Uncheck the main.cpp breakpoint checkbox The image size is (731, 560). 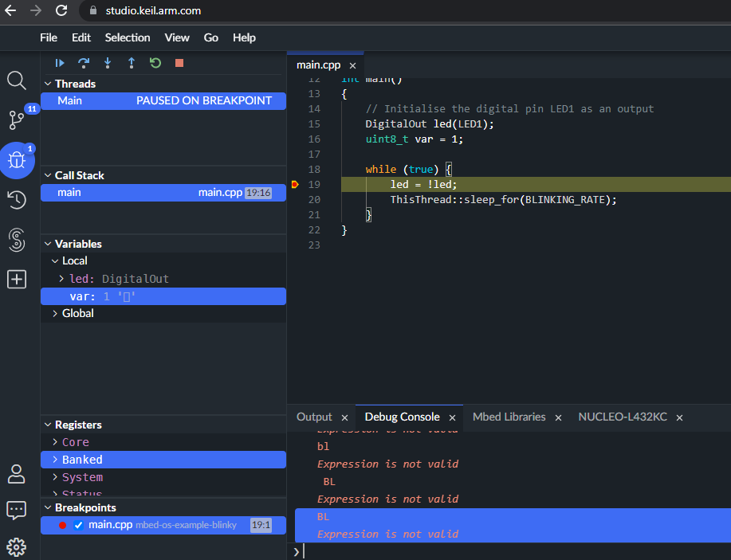tap(78, 525)
